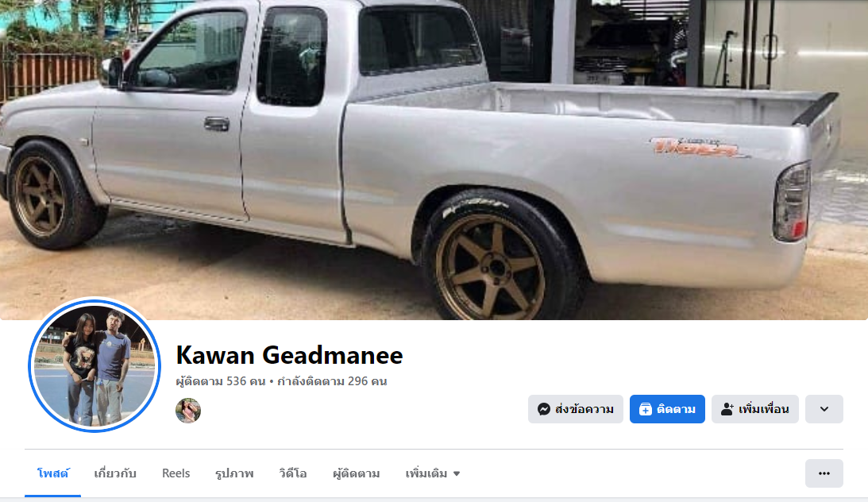Viewport: 868px width, 502px height.
Task: Open the circular profile picture
Action: 95,365
